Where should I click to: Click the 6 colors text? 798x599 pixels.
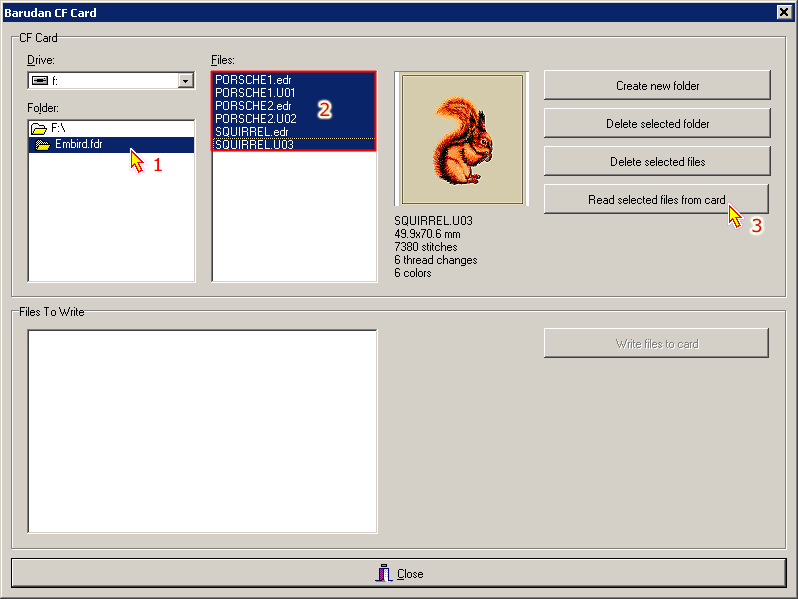tap(413, 273)
